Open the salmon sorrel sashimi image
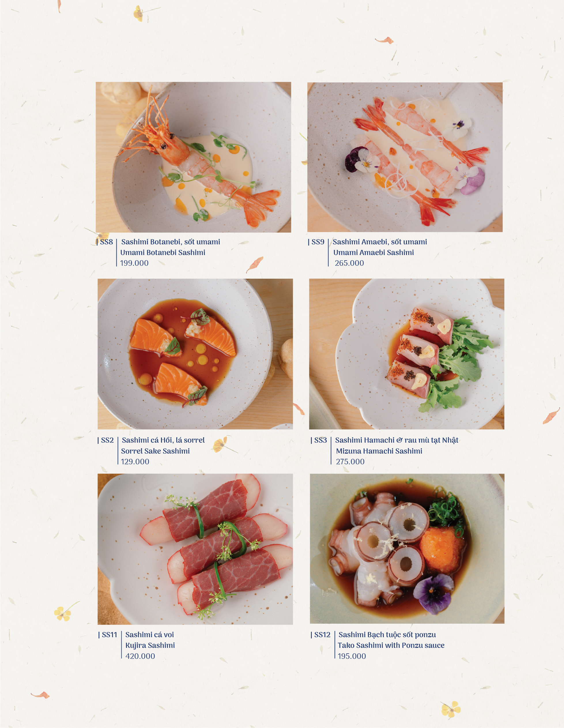This screenshot has height=728, width=564. [195, 354]
